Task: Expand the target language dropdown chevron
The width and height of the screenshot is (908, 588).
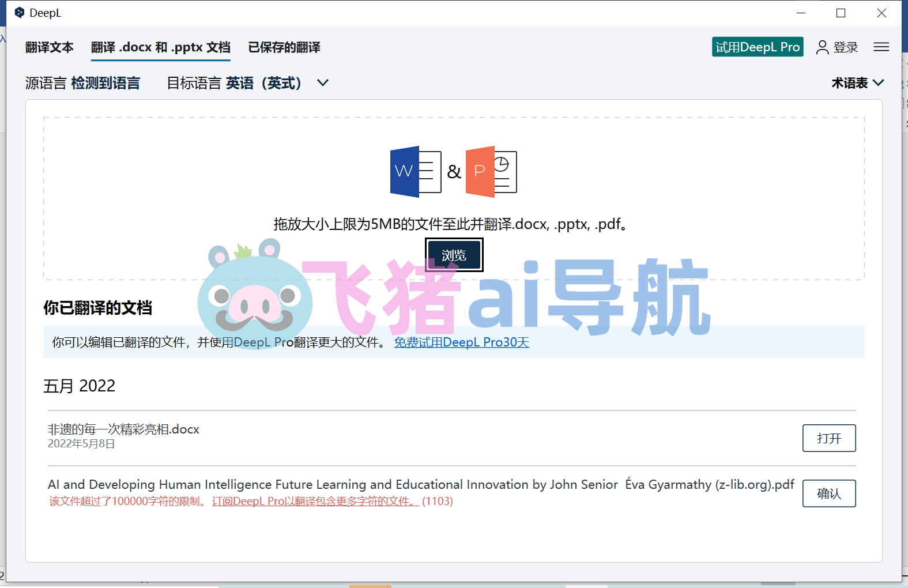Action: coord(323,83)
